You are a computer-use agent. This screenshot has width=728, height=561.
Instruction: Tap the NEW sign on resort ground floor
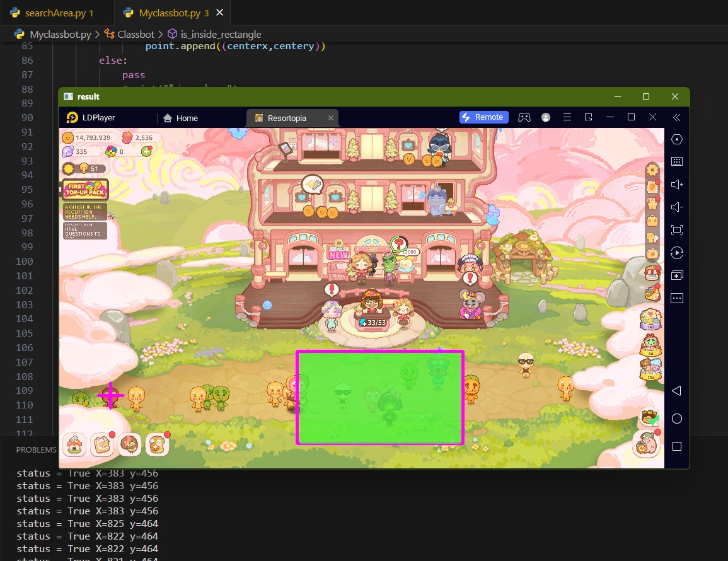tap(338, 255)
